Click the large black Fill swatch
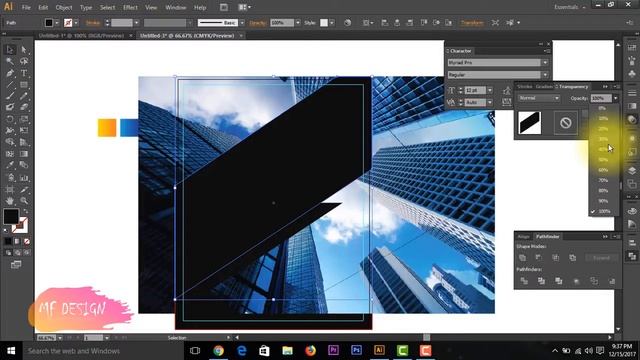Viewport: 640px width, 360px height. coord(11,216)
